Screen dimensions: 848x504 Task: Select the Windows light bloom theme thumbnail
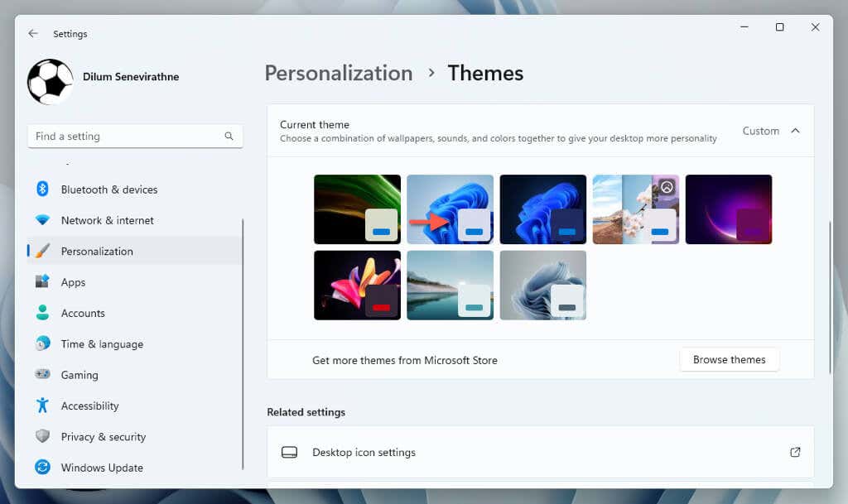(450, 209)
